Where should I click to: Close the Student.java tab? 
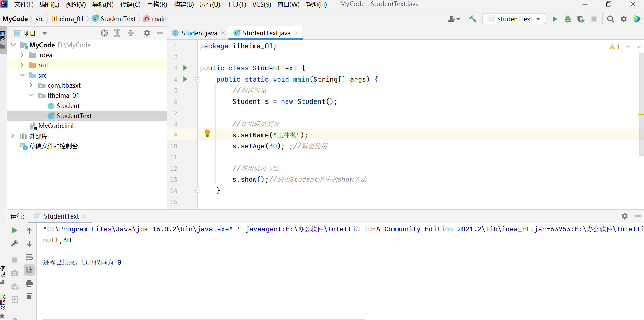click(x=223, y=33)
